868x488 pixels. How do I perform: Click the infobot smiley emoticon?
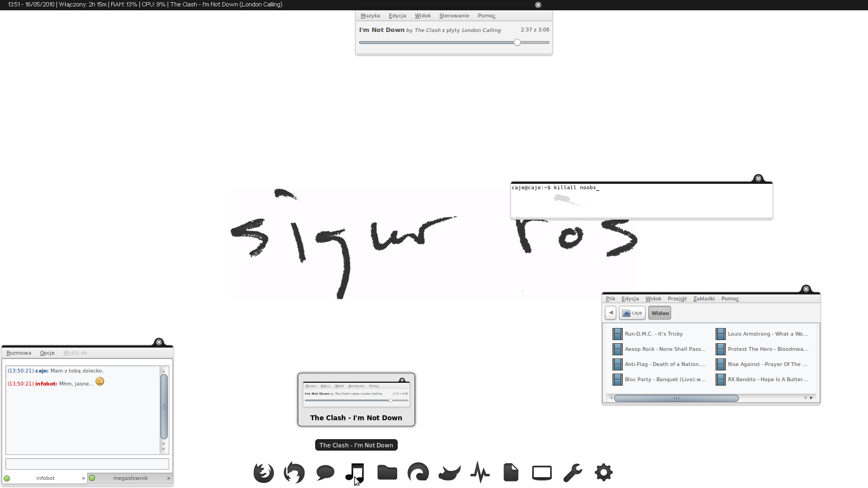(100, 382)
